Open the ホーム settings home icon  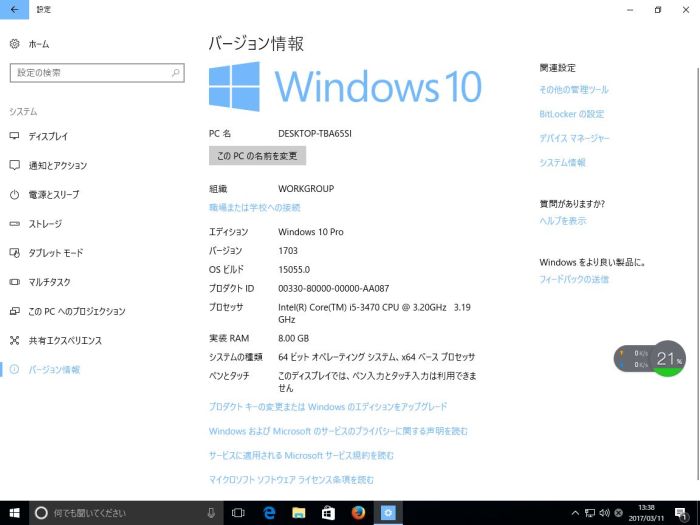pyautogui.click(x=14, y=44)
